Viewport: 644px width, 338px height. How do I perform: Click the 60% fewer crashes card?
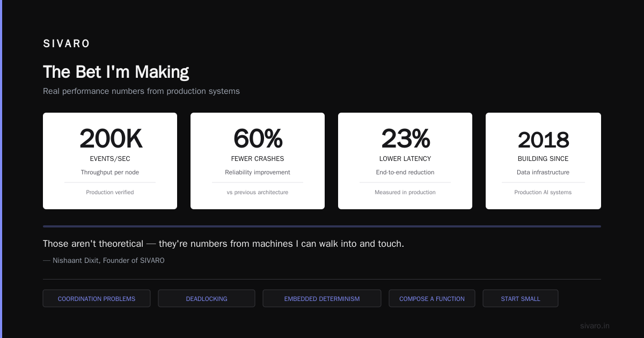click(258, 161)
